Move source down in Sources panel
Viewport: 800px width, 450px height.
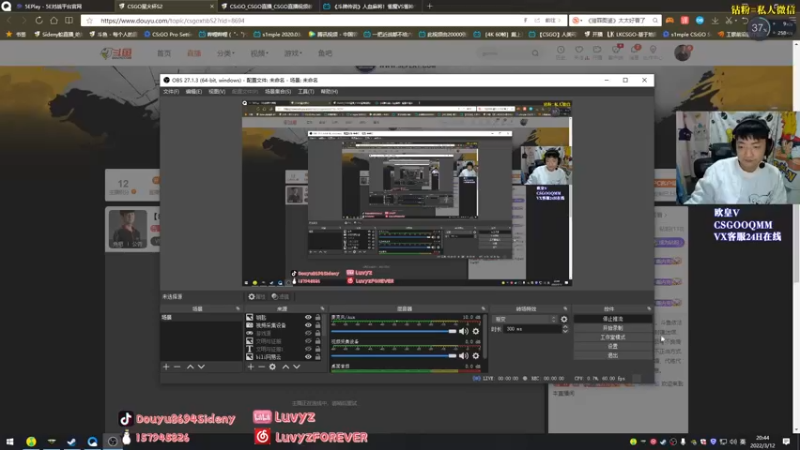pyautogui.click(x=297, y=367)
